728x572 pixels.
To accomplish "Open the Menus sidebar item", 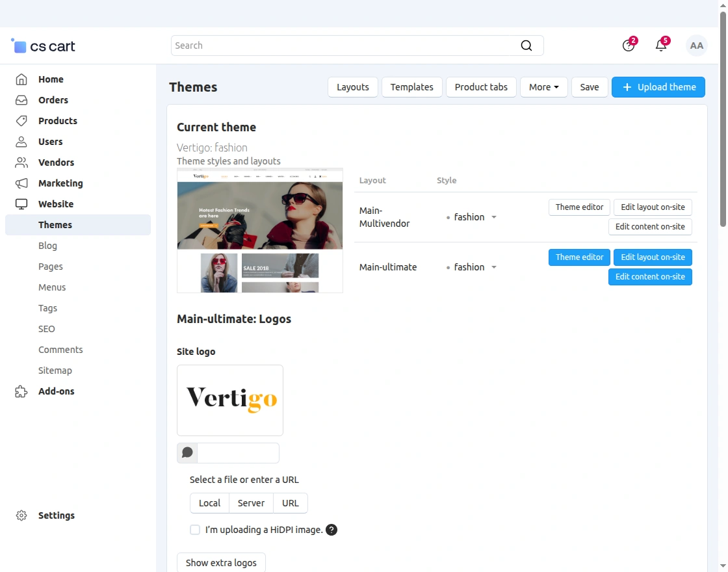I will (x=52, y=287).
